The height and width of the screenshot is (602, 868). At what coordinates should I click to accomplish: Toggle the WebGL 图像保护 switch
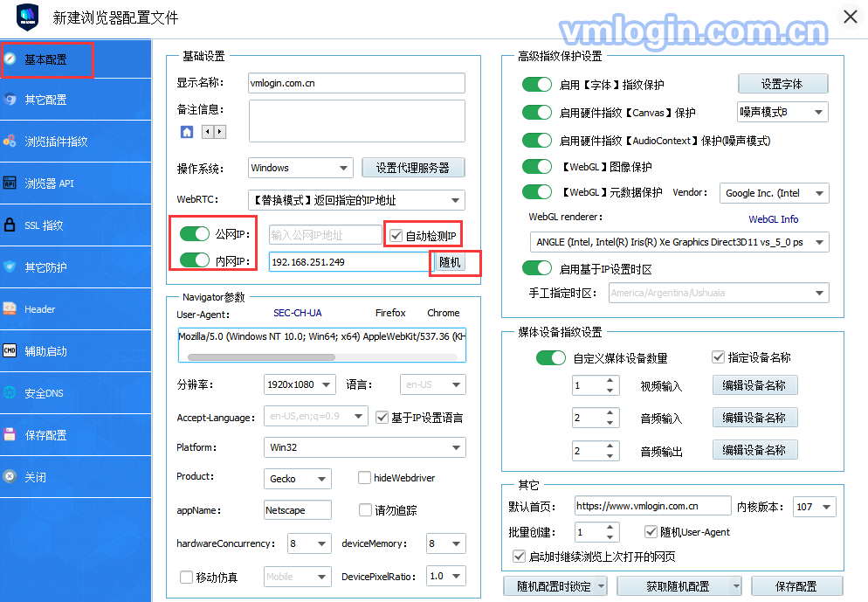pos(537,166)
